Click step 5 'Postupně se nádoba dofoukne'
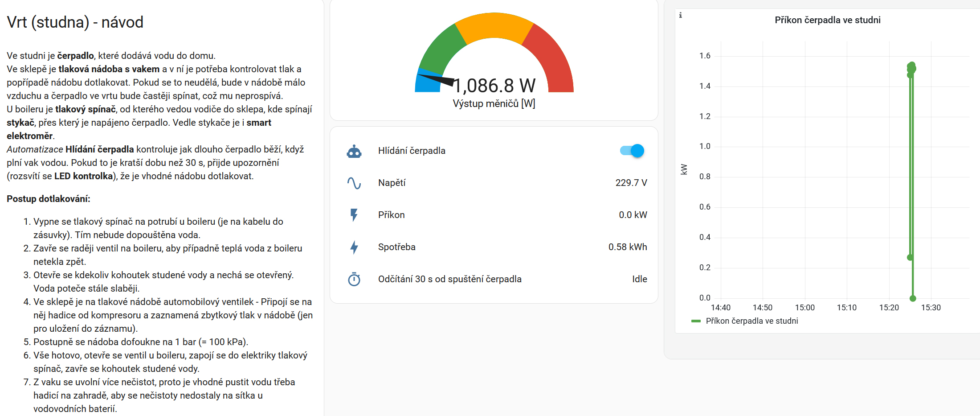Viewport: 980px width, 416px height. [x=141, y=342]
